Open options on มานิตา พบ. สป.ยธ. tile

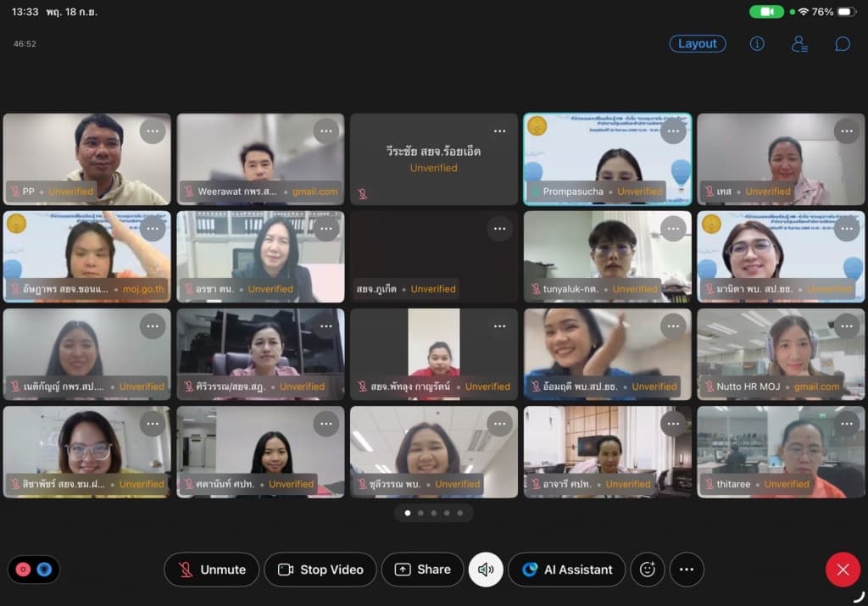coord(847,229)
